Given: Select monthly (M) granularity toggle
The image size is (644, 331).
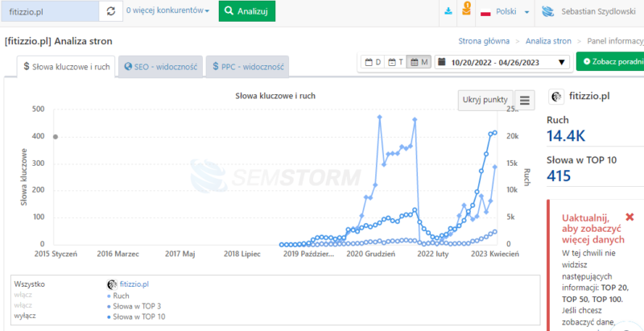Looking at the screenshot, I should point(419,62).
